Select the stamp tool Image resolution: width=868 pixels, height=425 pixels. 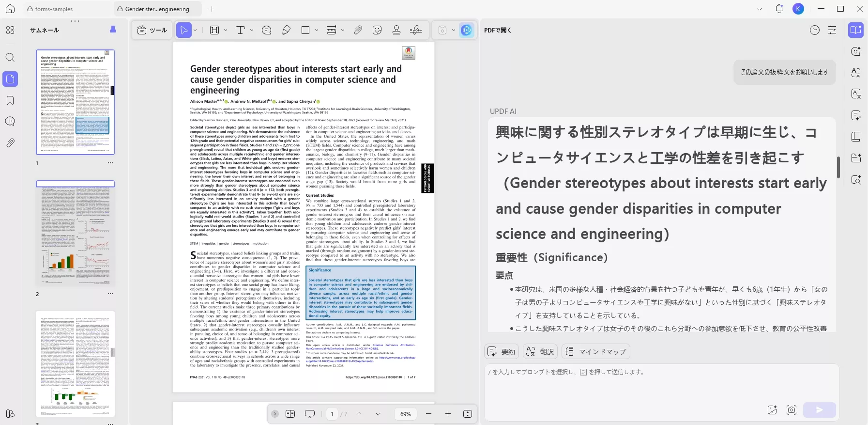click(396, 30)
